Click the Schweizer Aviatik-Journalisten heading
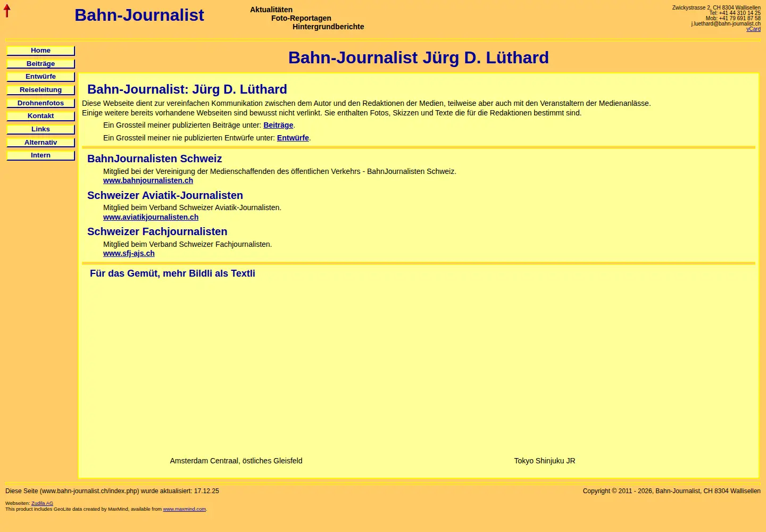Screen dimensions: 766x532 point(165,195)
